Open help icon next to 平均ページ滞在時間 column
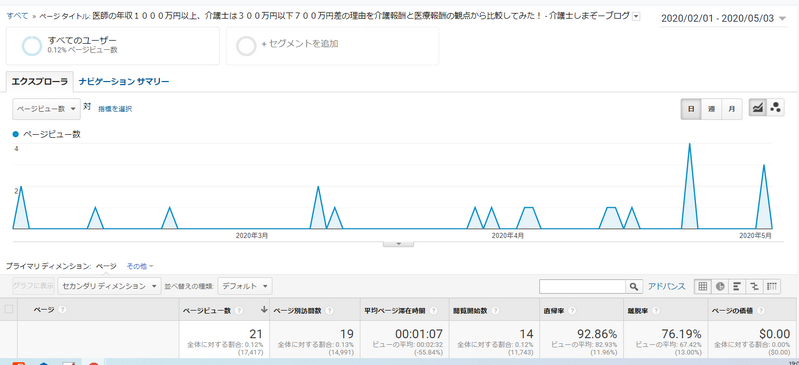 (434, 310)
